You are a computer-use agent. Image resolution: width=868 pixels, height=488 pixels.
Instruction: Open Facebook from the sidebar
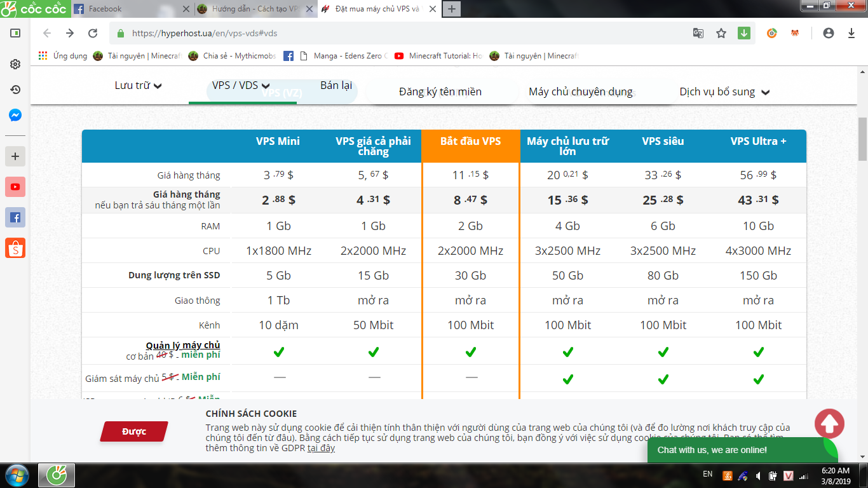[15, 217]
